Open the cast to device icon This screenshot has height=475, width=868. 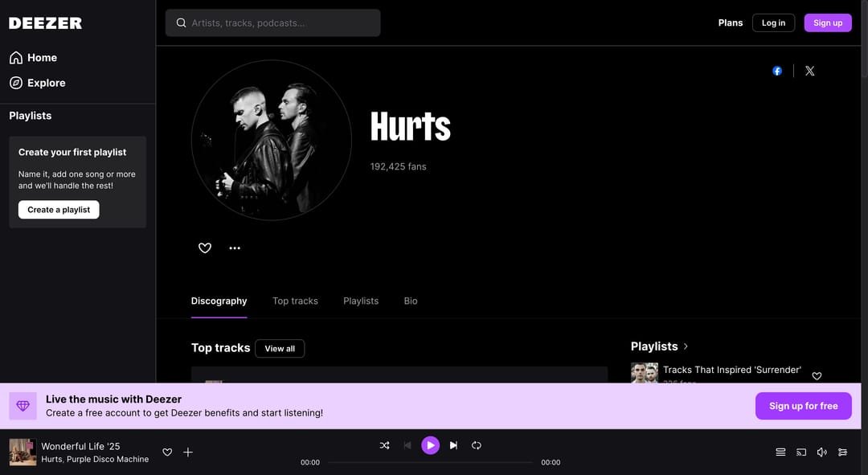pyautogui.click(x=801, y=452)
